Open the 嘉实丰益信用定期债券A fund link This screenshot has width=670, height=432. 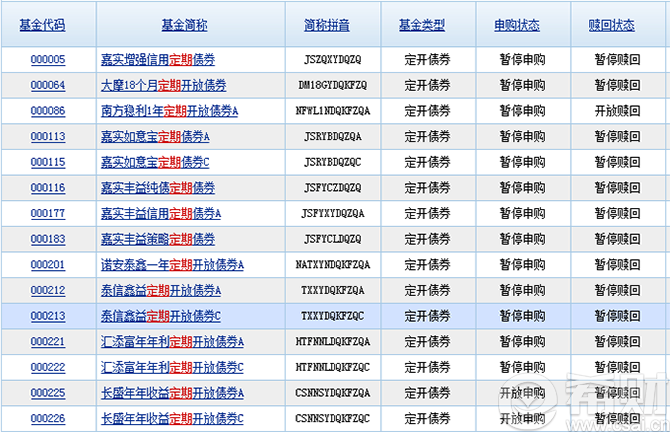[x=161, y=213]
